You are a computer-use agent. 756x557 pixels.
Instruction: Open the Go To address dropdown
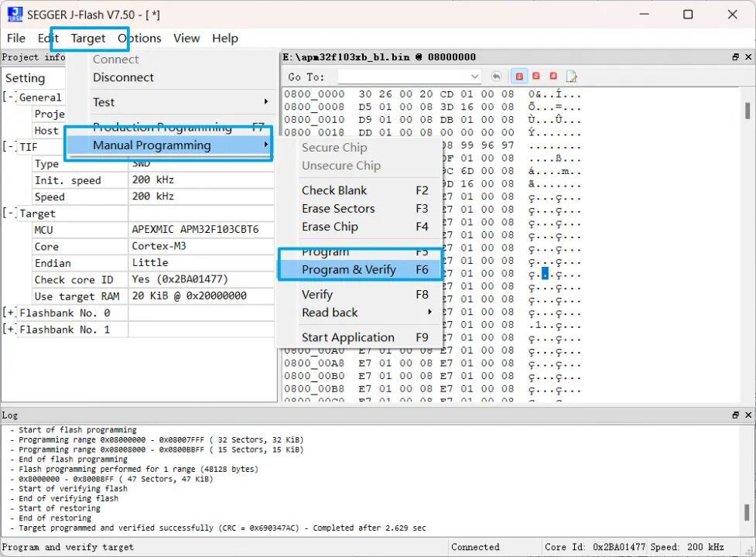[475, 76]
